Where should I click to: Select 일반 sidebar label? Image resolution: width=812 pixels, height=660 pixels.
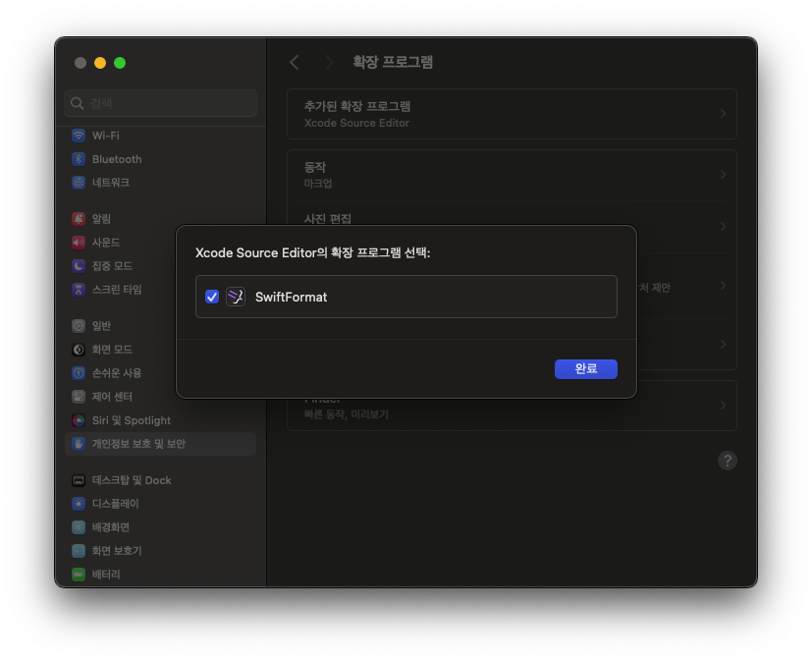(101, 326)
